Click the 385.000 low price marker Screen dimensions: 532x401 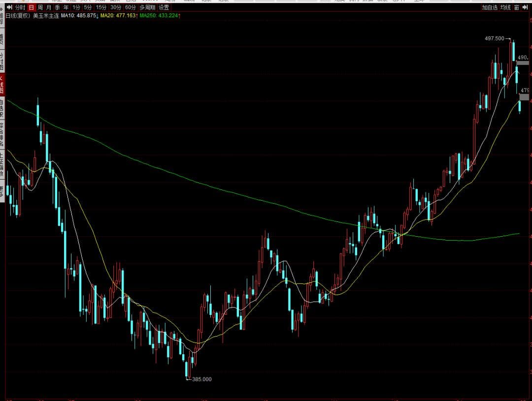[x=202, y=379]
